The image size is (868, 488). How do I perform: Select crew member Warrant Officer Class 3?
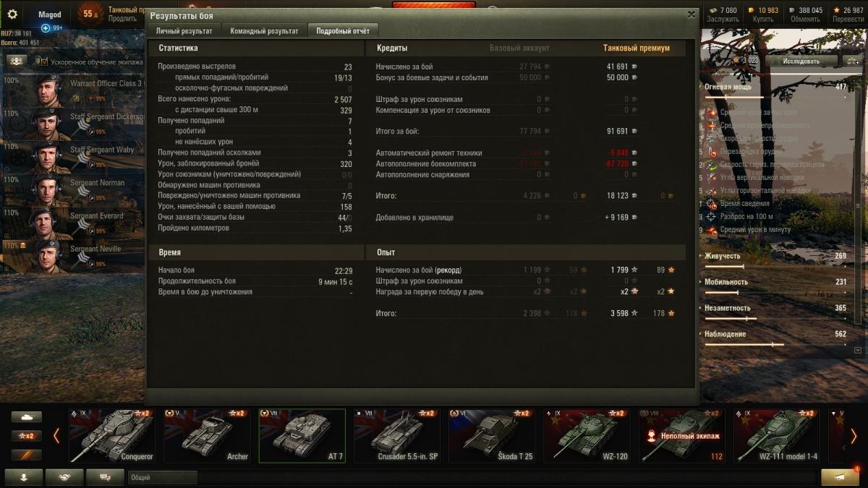pos(72,90)
